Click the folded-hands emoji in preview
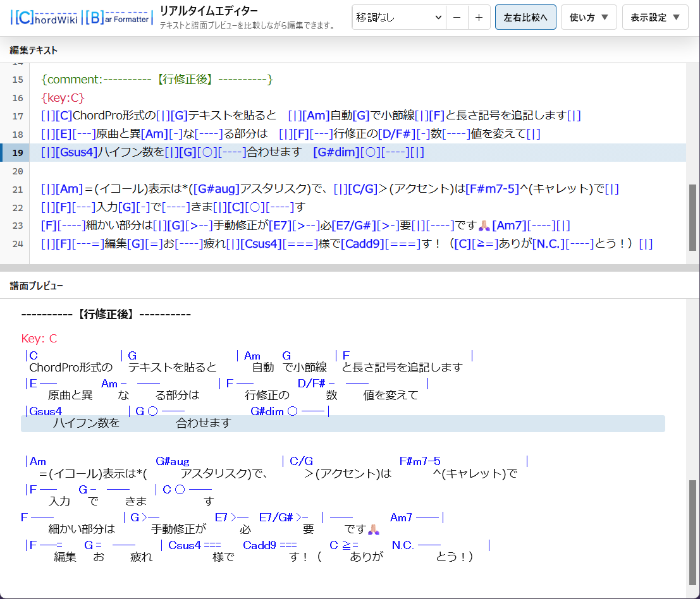 (x=374, y=529)
